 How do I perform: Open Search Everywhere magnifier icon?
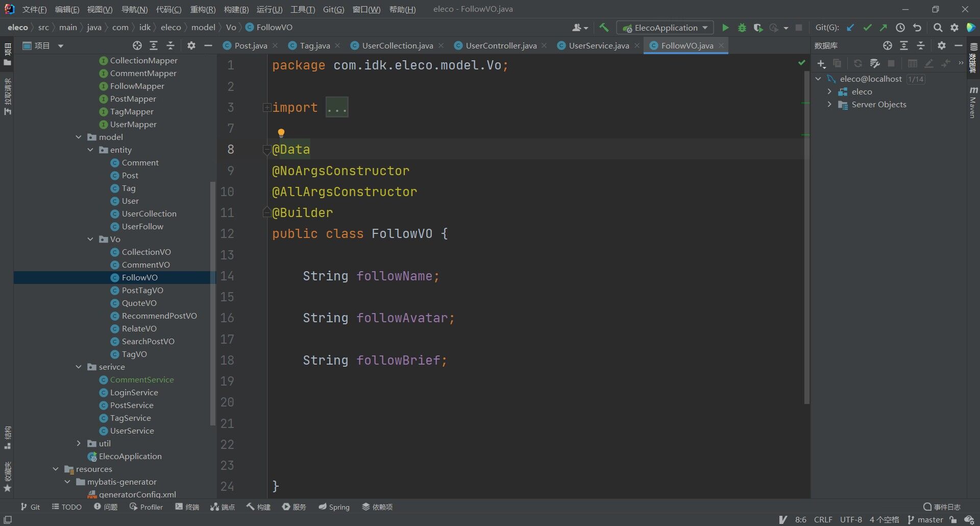click(938, 28)
